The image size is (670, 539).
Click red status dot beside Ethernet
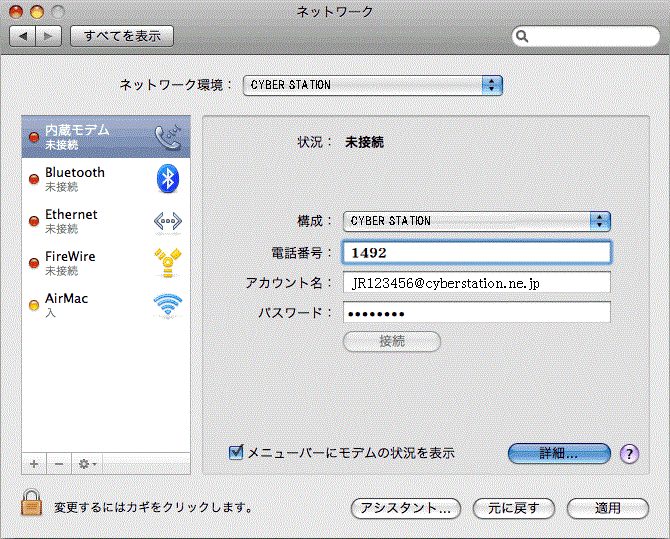[34, 221]
